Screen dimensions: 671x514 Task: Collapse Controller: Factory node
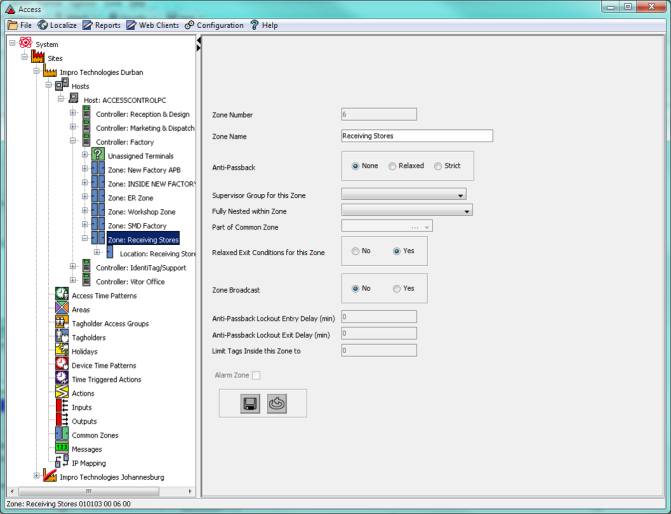[73, 141]
